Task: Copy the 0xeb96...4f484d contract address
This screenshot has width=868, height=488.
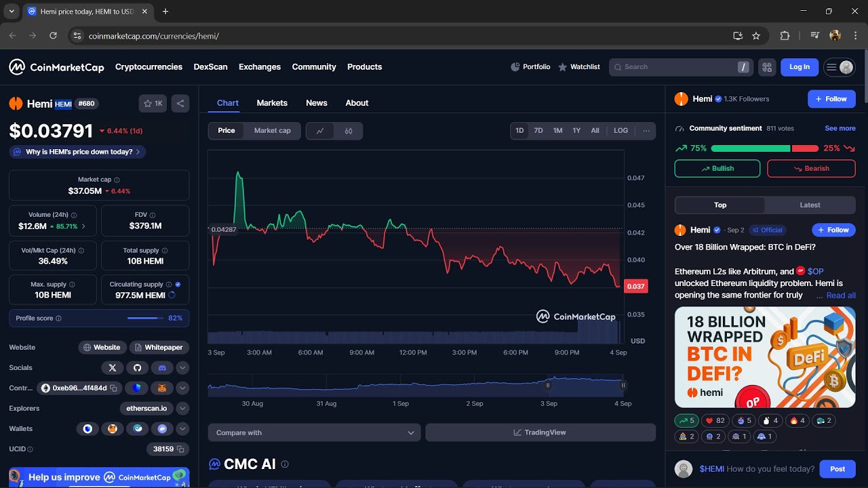Action: [x=113, y=388]
